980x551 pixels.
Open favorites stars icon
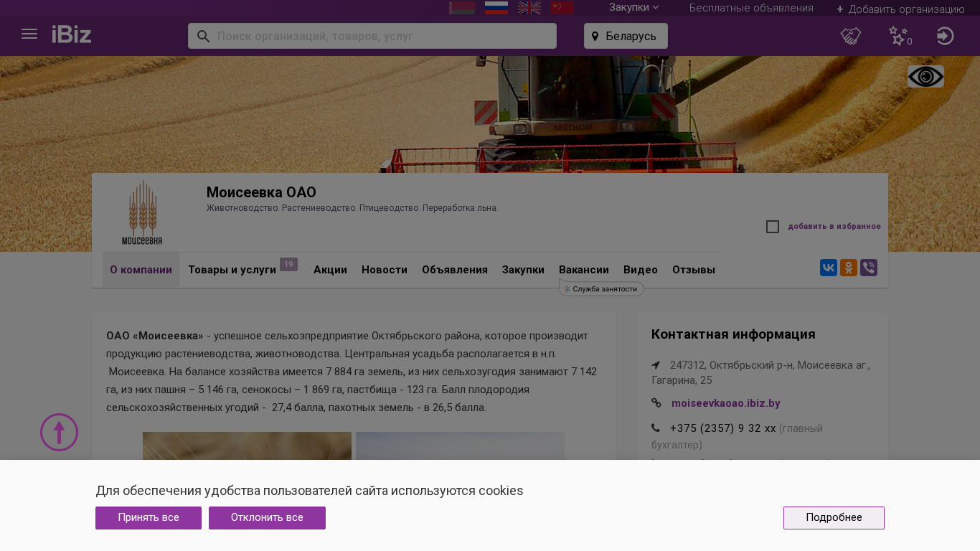(898, 36)
